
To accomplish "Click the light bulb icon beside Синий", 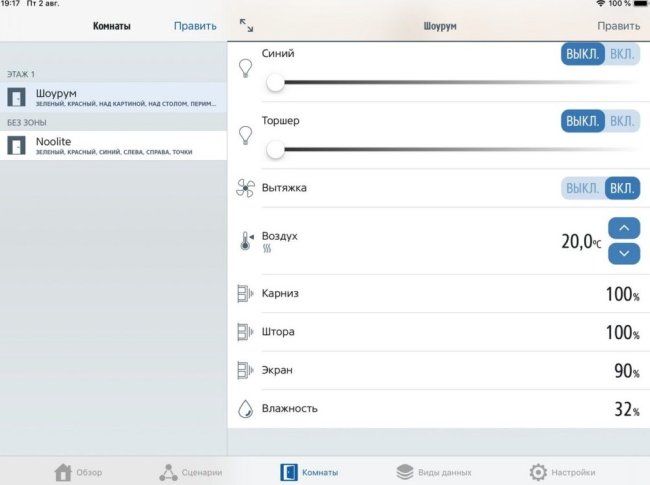I will (245, 68).
